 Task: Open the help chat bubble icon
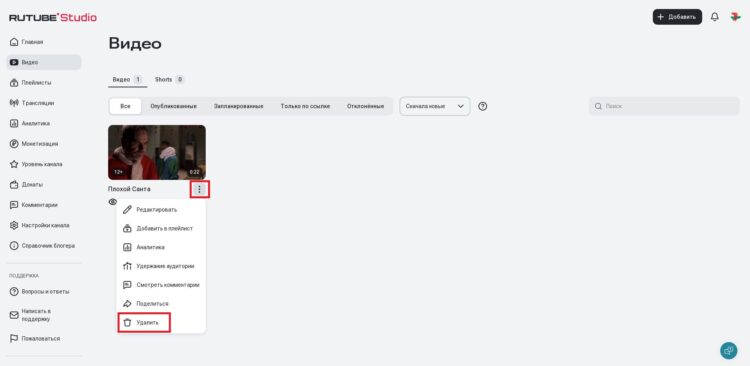coord(728,351)
